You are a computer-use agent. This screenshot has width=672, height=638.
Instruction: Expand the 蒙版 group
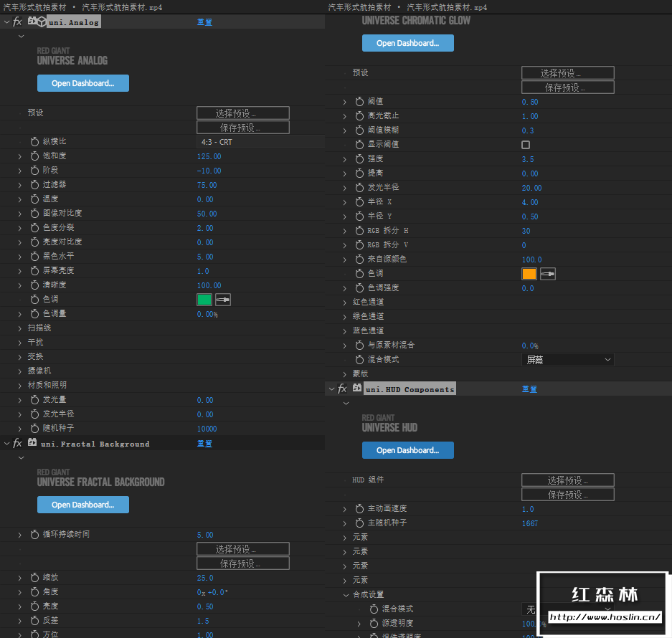click(x=344, y=374)
